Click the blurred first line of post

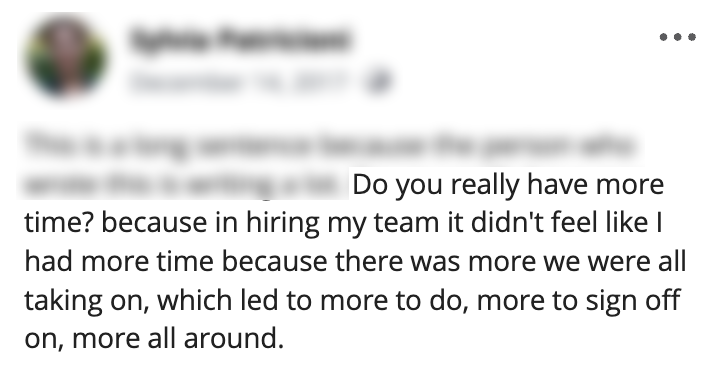pyautogui.click(x=330, y=145)
